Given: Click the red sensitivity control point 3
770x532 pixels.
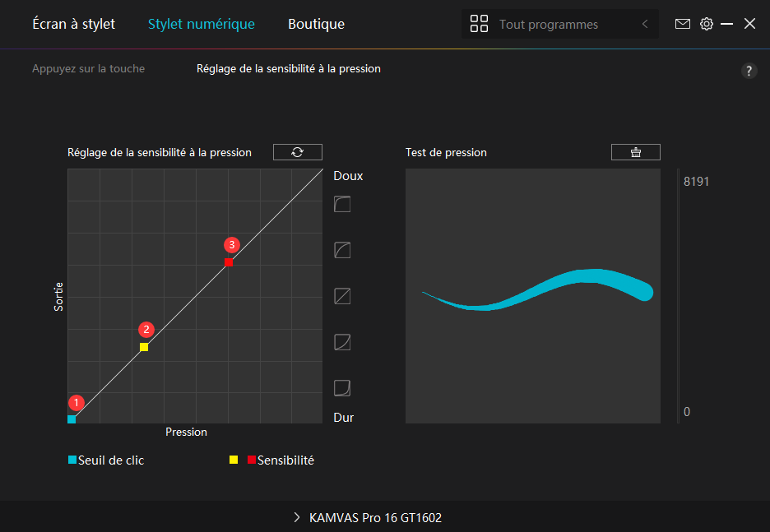Looking at the screenshot, I should click(229, 262).
